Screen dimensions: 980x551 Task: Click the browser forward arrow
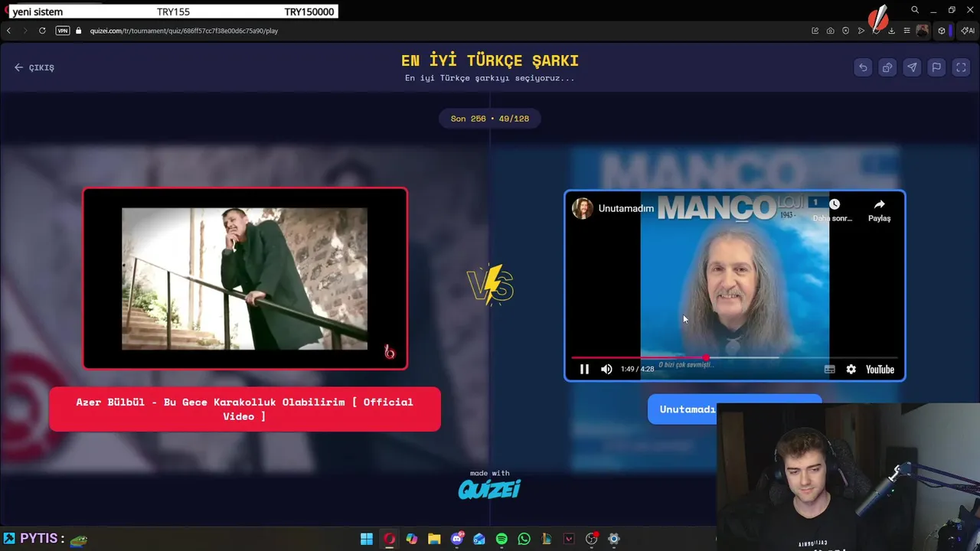click(24, 31)
